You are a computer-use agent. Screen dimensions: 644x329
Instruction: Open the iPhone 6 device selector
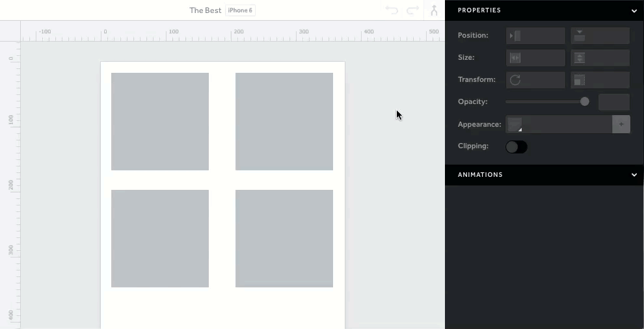click(240, 10)
